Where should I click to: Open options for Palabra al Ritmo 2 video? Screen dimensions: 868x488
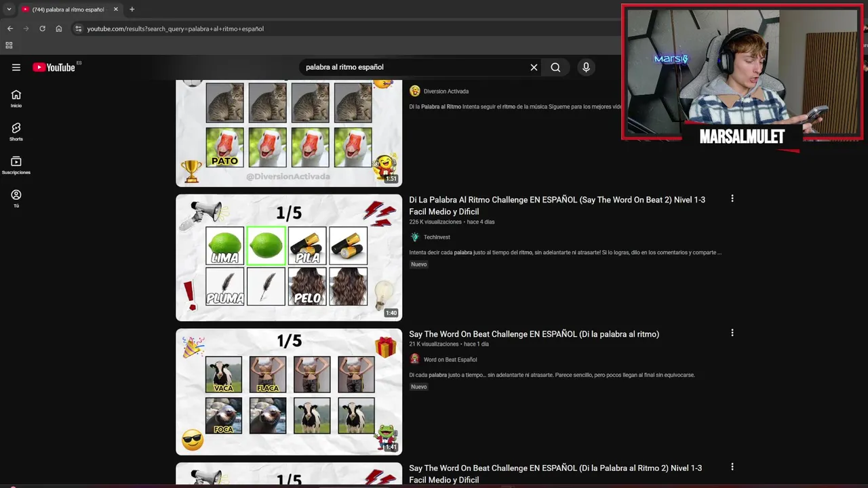(x=732, y=467)
